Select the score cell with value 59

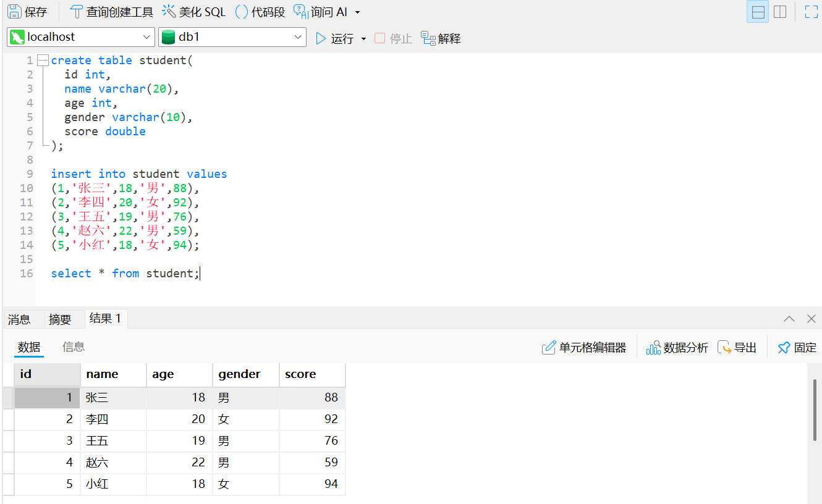(x=312, y=463)
